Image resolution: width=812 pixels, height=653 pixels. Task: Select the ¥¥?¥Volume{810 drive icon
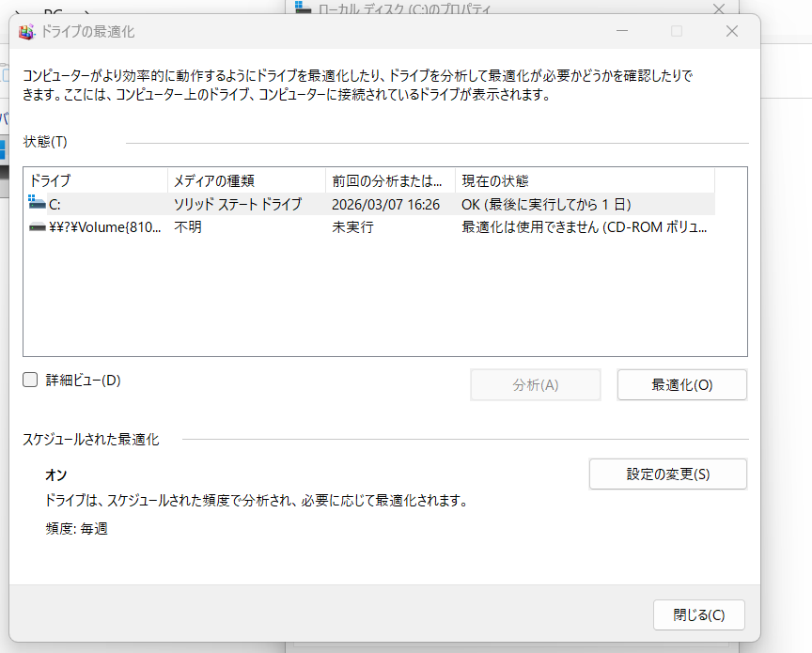pyautogui.click(x=38, y=227)
